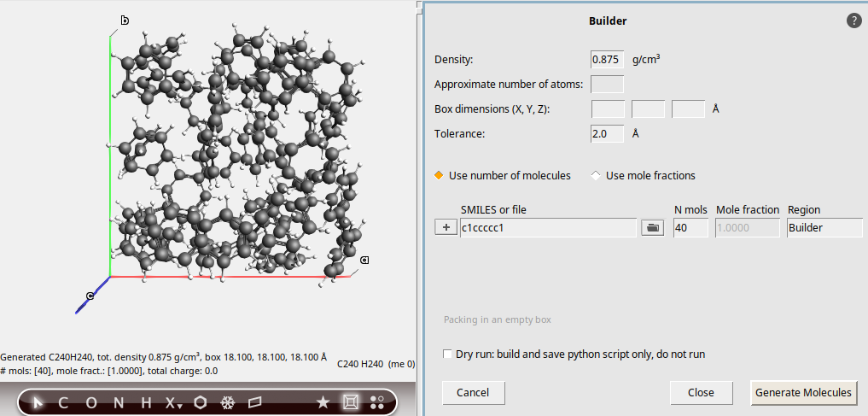This screenshot has height=416, width=868.
Task: Click the Density input field
Action: tap(607, 60)
